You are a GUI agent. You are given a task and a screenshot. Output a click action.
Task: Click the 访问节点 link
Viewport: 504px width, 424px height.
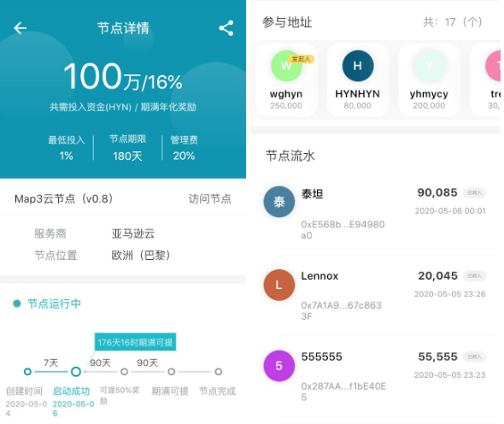[x=209, y=199]
